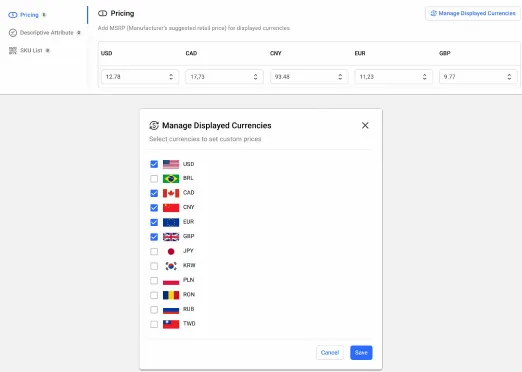Screen dimensions: 522x372
Task: Check the PLN currency checkbox
Action: 154,281
